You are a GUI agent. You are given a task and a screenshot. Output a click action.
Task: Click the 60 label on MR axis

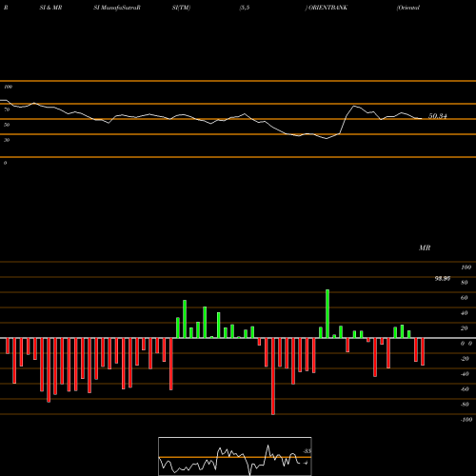465,298
